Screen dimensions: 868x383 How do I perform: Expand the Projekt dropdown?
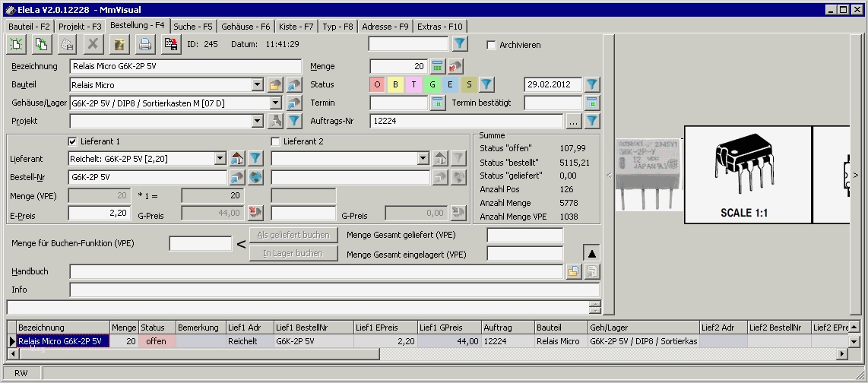(x=258, y=122)
